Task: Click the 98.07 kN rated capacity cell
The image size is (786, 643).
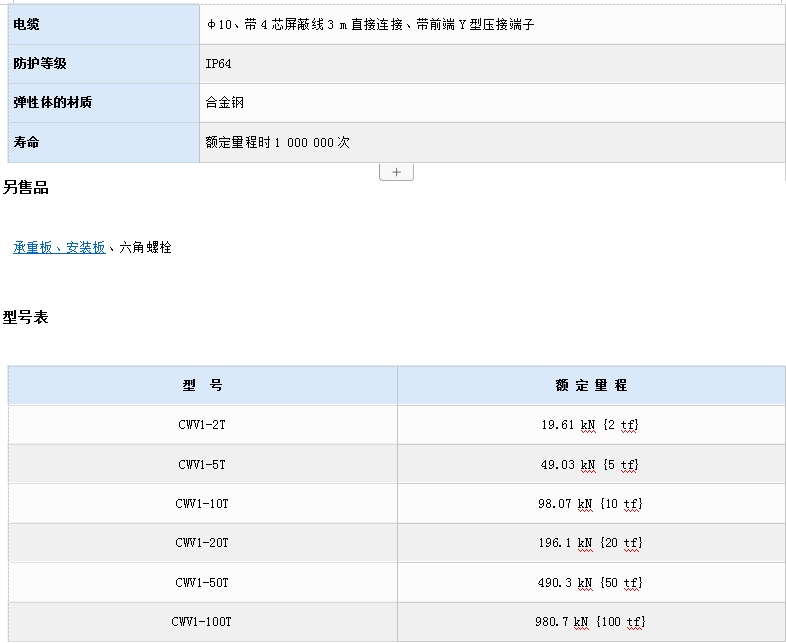Action: (x=592, y=504)
